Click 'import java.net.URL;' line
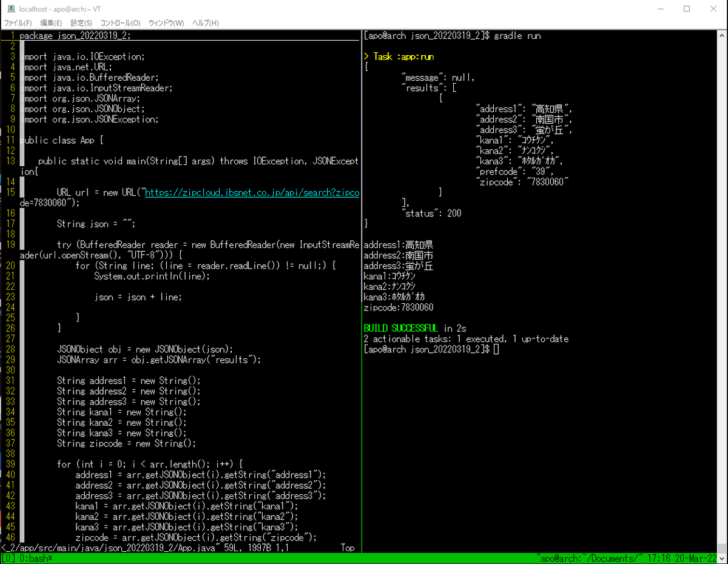The width and height of the screenshot is (728, 564). click(66, 67)
